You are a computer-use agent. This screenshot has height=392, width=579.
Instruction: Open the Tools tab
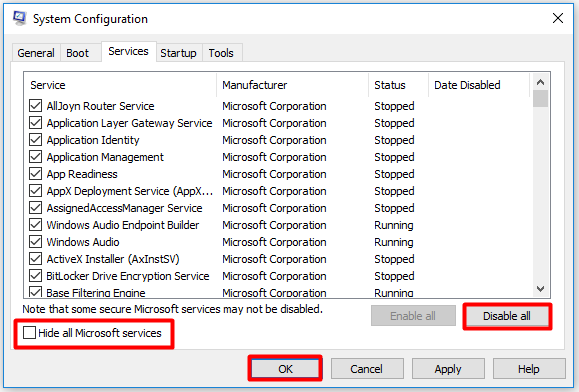[x=221, y=53]
